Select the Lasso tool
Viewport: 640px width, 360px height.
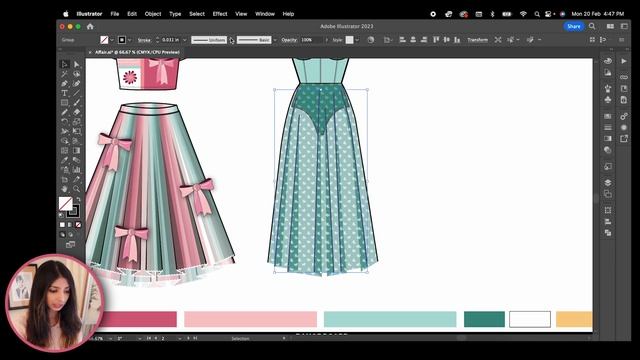coord(77,74)
